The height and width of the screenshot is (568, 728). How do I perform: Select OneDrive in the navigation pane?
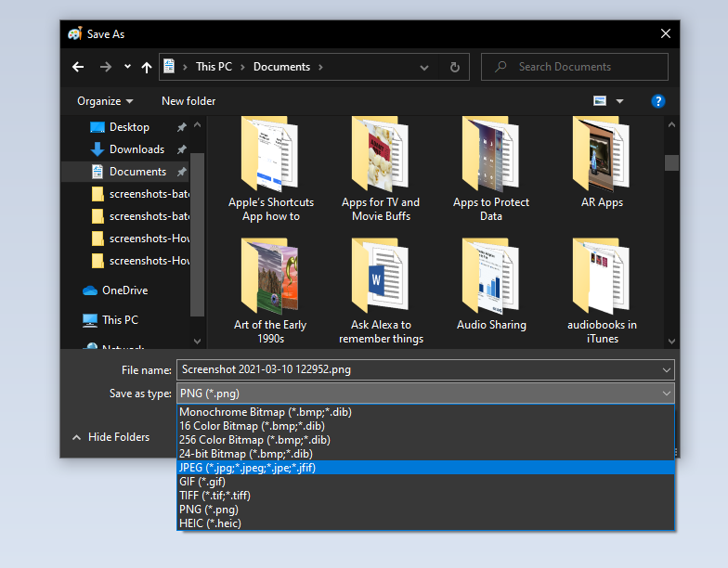coord(124,290)
